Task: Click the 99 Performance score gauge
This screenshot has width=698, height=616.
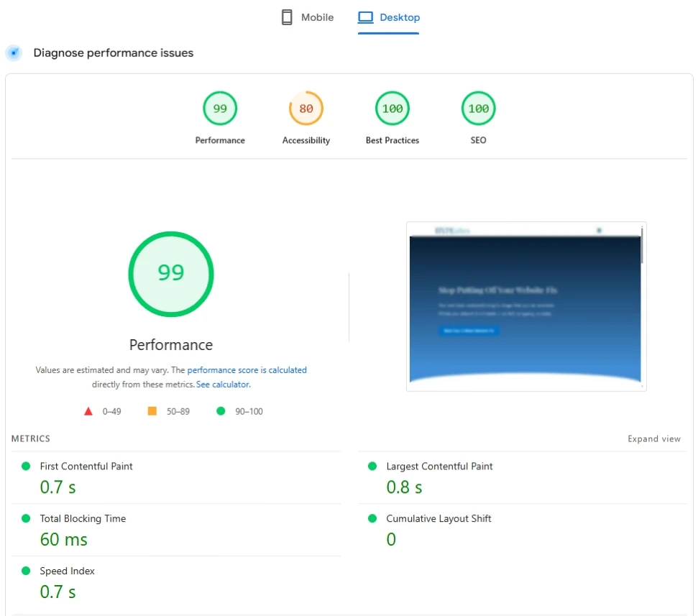Action: pos(220,108)
